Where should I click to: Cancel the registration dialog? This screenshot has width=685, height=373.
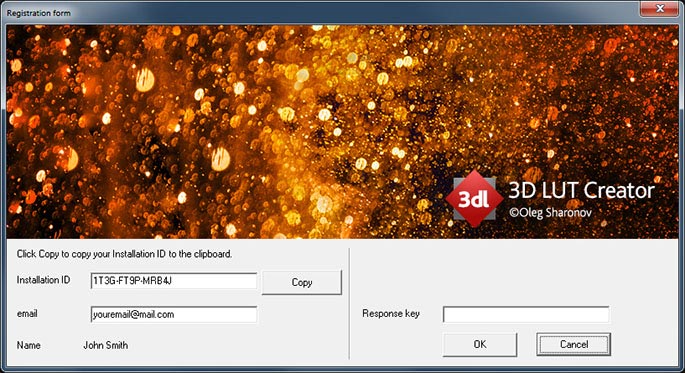pos(574,344)
